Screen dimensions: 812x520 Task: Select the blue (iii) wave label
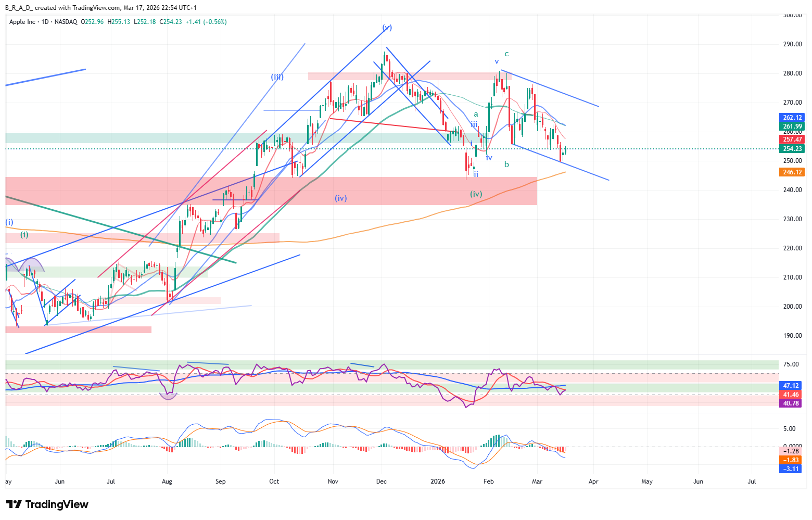pos(277,77)
